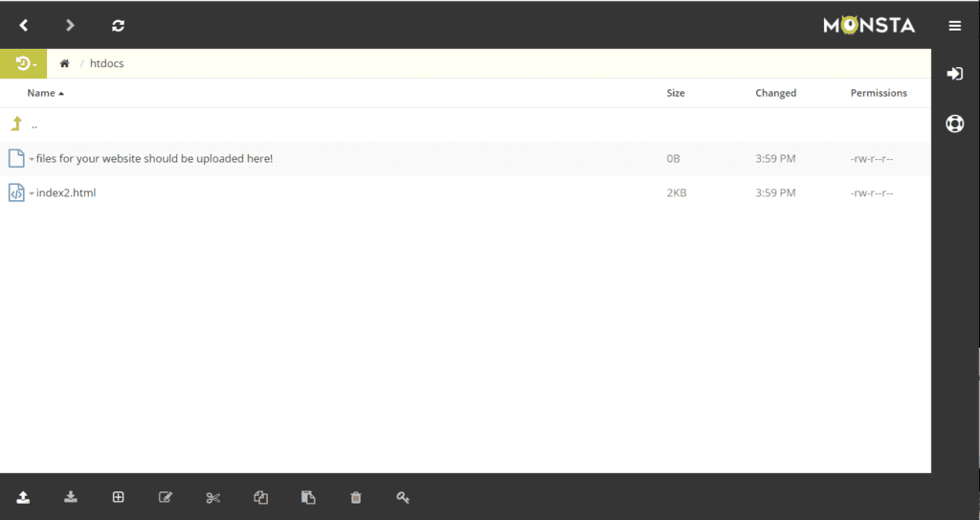
Task: Click the 0B size value
Action: 673,158
